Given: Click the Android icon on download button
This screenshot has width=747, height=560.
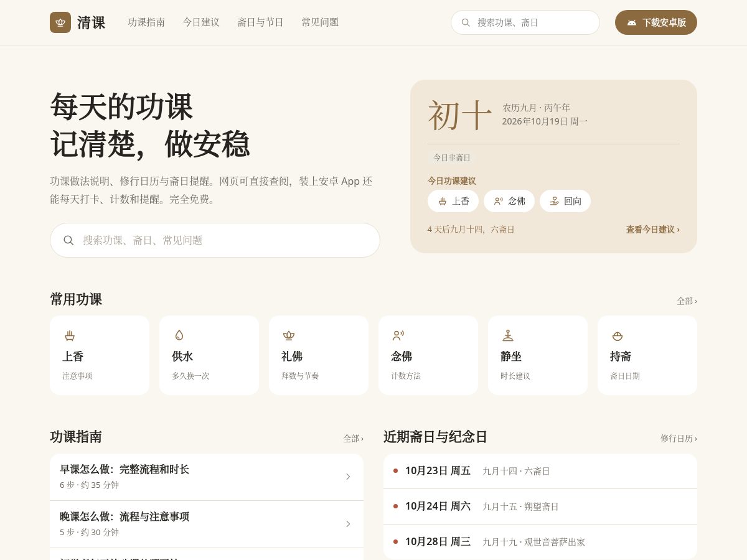Looking at the screenshot, I should coord(632,22).
